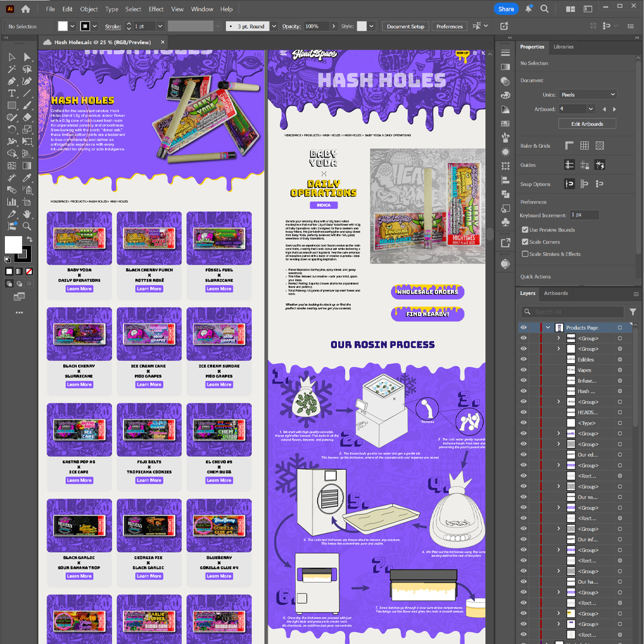Click the Show Transparency Grid icon

coord(600,145)
